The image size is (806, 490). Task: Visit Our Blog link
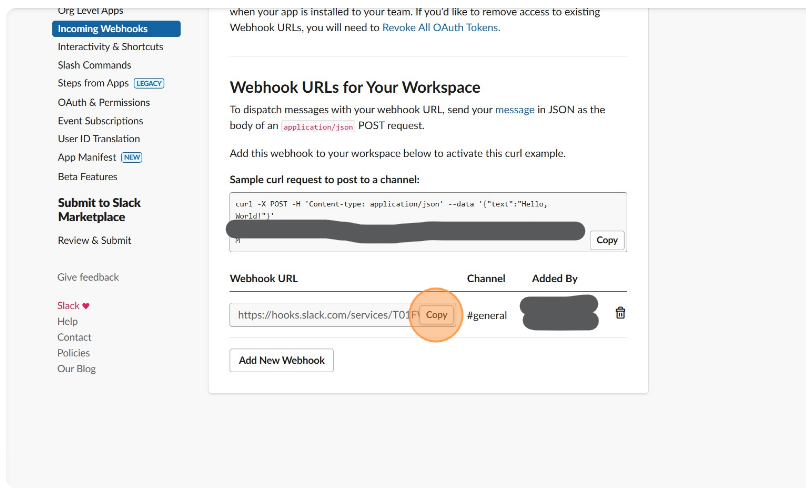pos(76,369)
